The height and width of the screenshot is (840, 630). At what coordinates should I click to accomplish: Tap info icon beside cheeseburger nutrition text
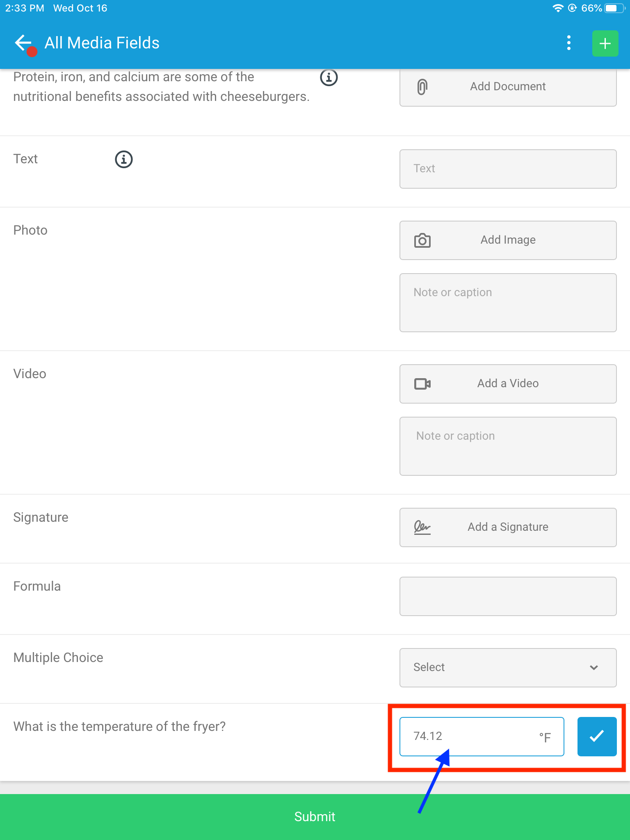(329, 78)
